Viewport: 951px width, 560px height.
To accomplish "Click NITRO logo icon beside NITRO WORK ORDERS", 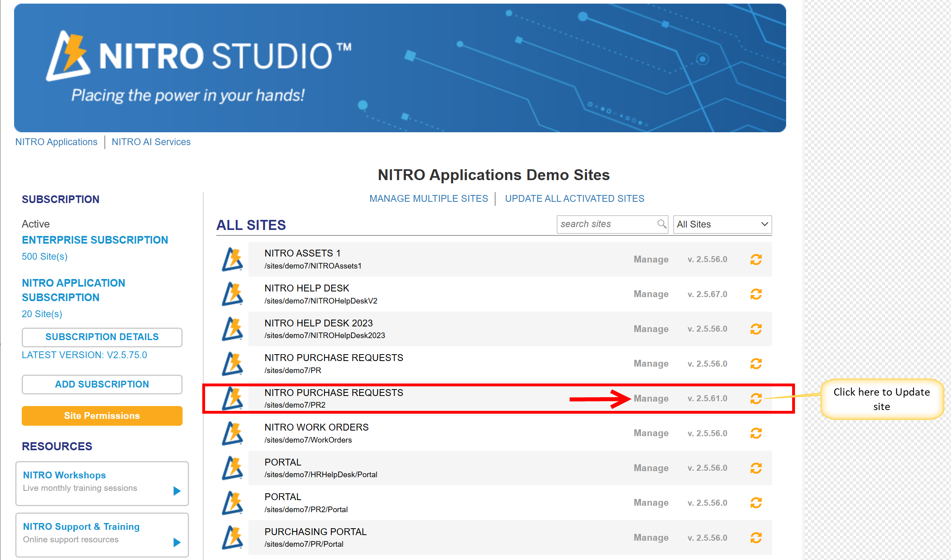I will (x=232, y=433).
